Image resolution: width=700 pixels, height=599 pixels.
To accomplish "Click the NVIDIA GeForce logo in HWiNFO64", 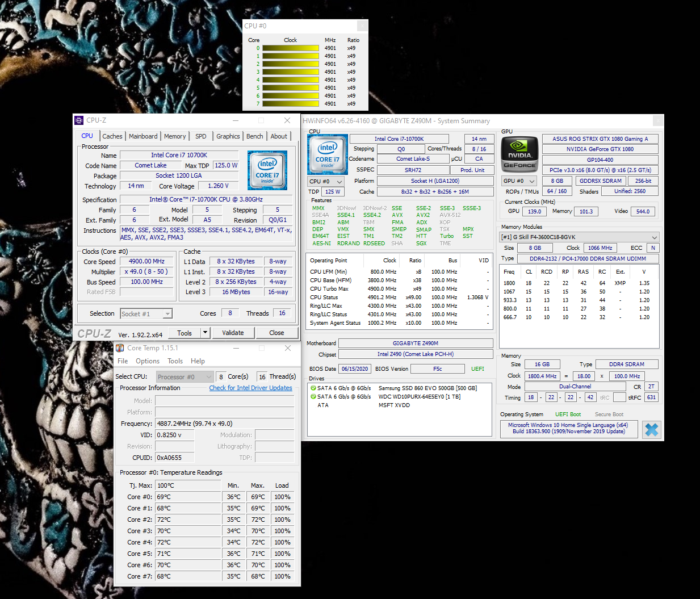I will 519,154.
